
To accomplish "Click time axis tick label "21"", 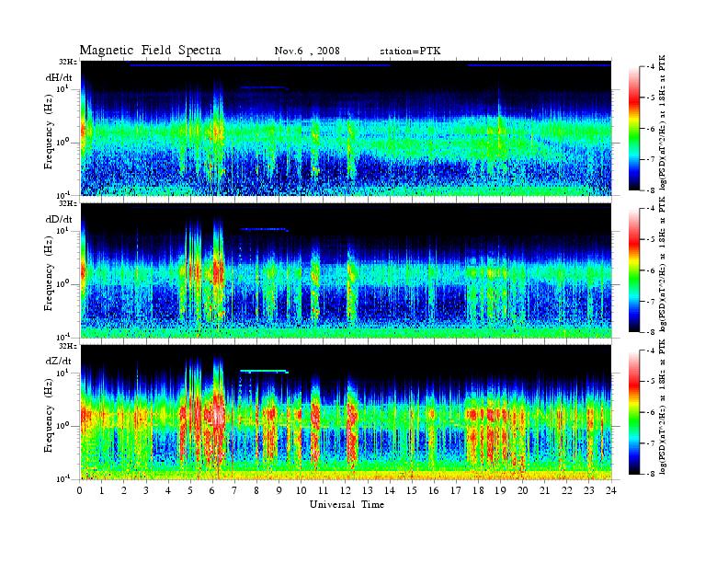I will [x=544, y=490].
